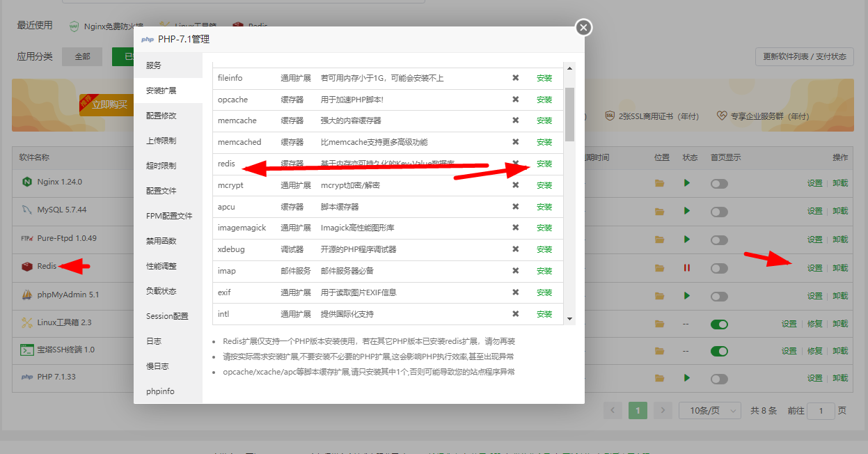Click the Nginx icon in software list

(27, 182)
